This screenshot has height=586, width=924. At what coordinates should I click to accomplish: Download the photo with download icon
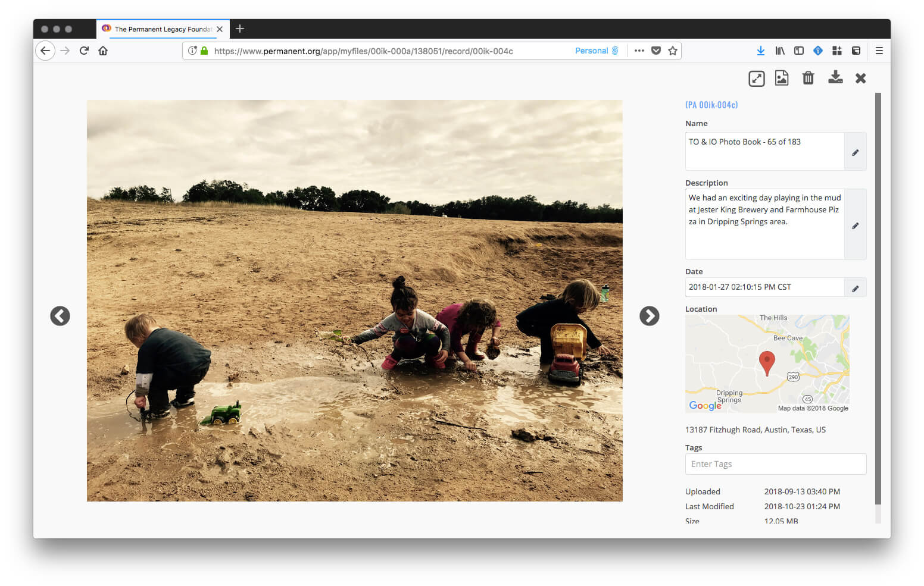835,77
